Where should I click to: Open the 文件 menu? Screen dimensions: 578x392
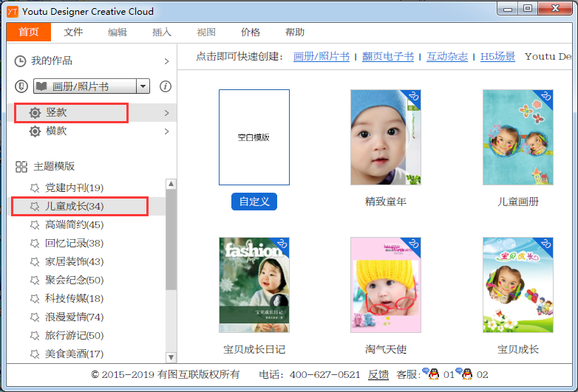click(73, 32)
